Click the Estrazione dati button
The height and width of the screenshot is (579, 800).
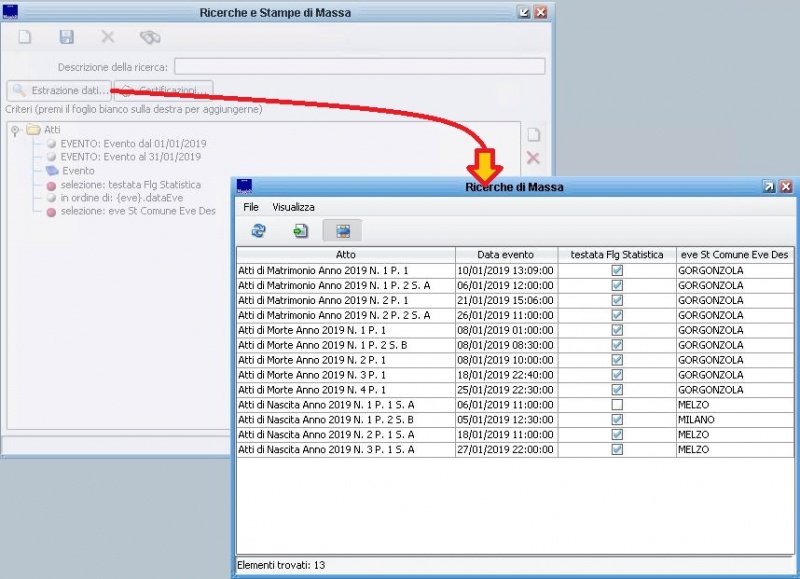tap(59, 90)
